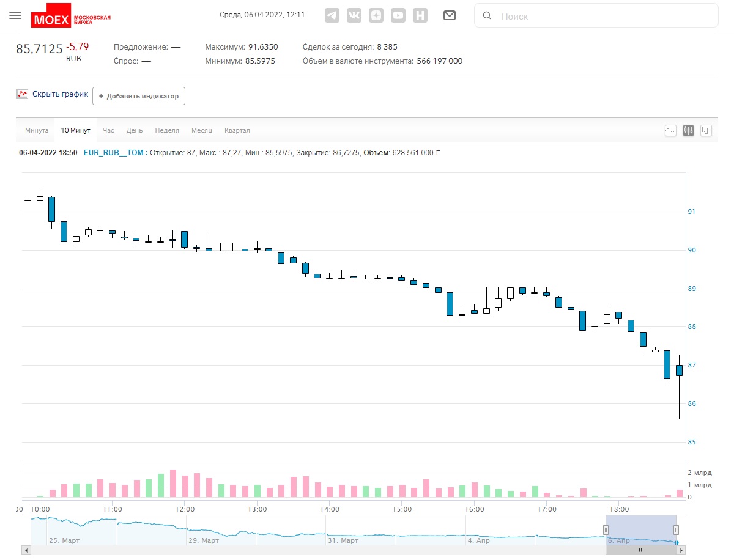Open the YouTube channel icon
Image resolution: width=734 pixels, height=560 pixels.
[x=398, y=15]
